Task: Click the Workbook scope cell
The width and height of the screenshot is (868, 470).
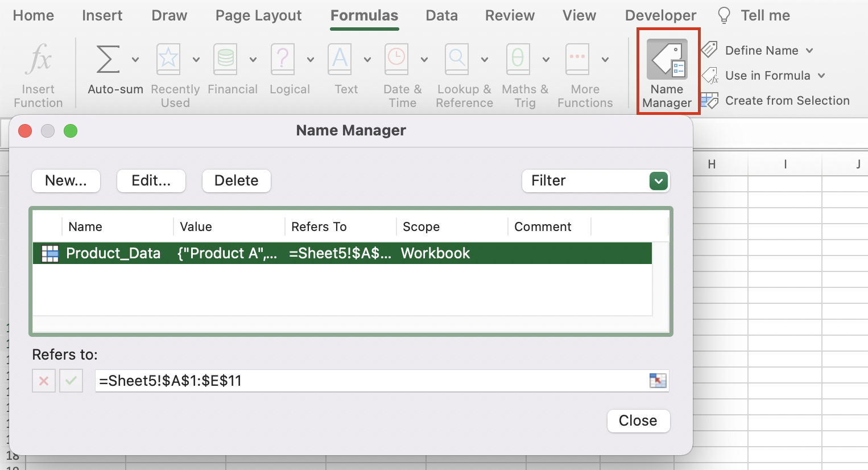Action: (435, 253)
